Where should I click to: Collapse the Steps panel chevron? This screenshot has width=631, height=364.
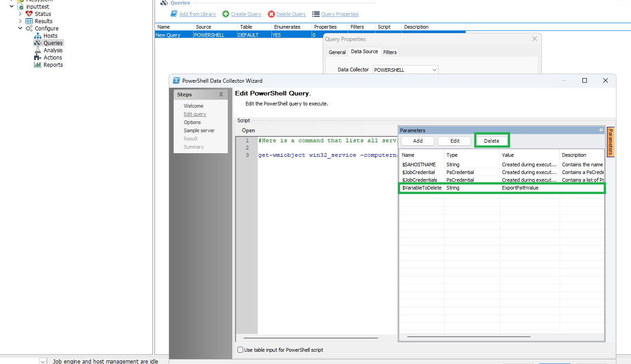click(221, 95)
